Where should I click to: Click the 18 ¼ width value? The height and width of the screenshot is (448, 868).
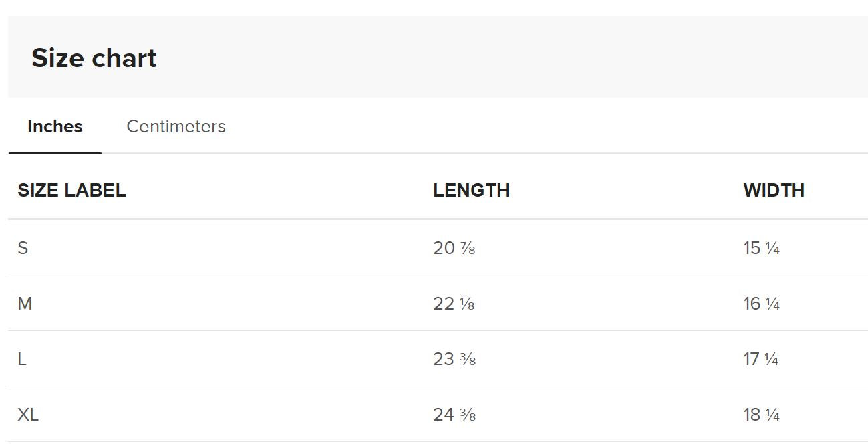[761, 415]
